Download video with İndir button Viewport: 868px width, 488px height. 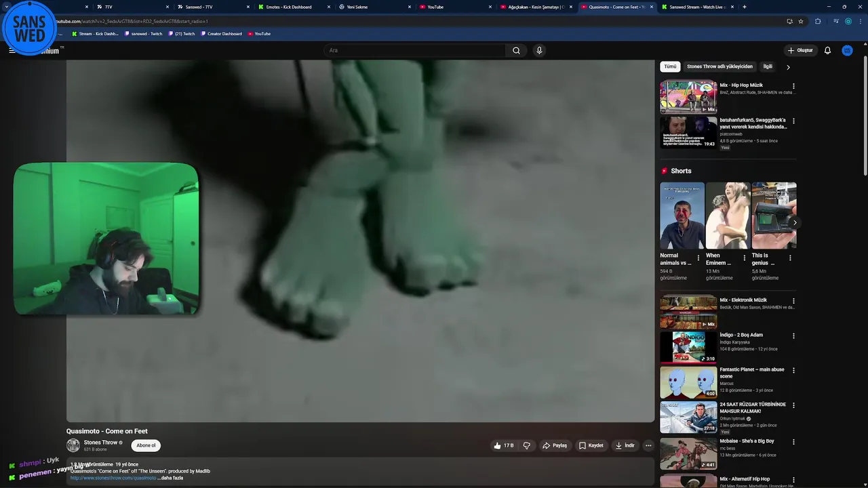[x=625, y=445]
